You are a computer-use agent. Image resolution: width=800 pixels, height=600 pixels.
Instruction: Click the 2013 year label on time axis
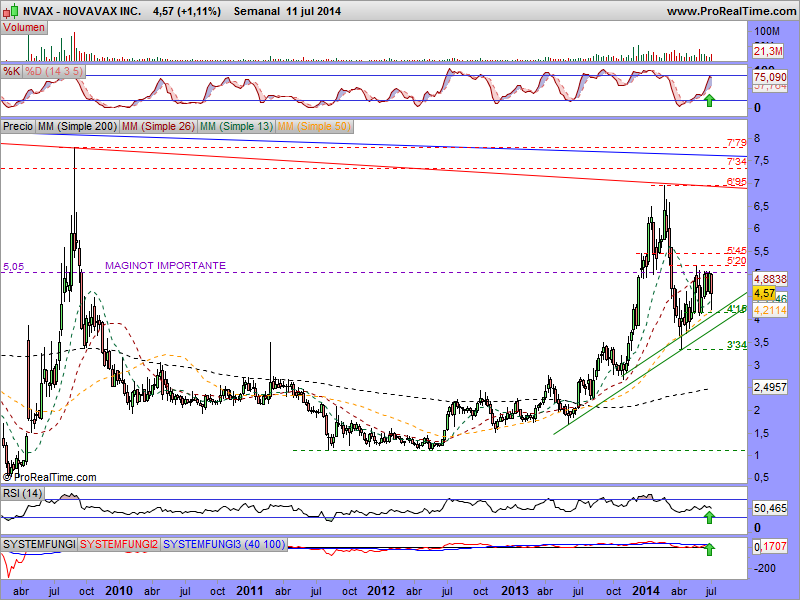click(515, 591)
